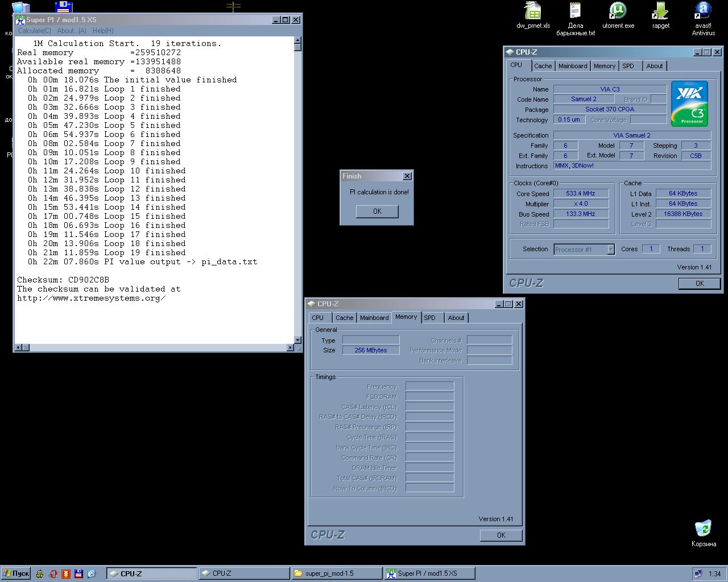
Task: Click the orange download arrow quick launch icon
Action: pos(66,573)
